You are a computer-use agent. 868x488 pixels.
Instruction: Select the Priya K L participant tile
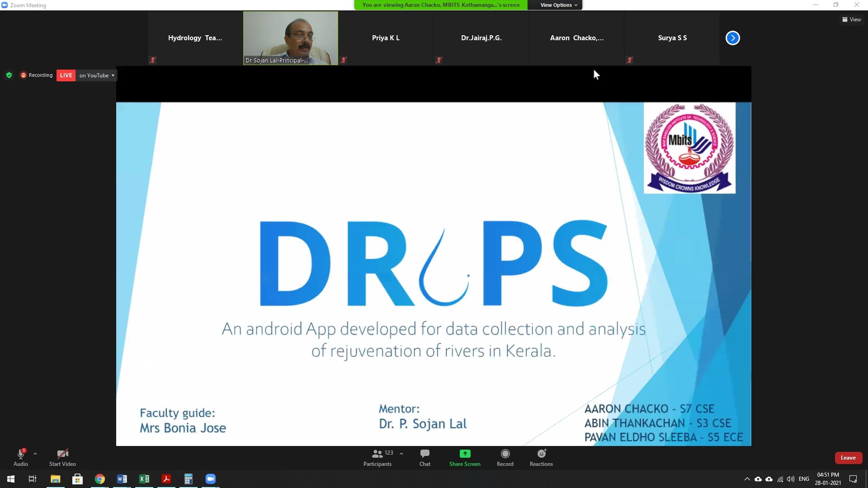[386, 38]
